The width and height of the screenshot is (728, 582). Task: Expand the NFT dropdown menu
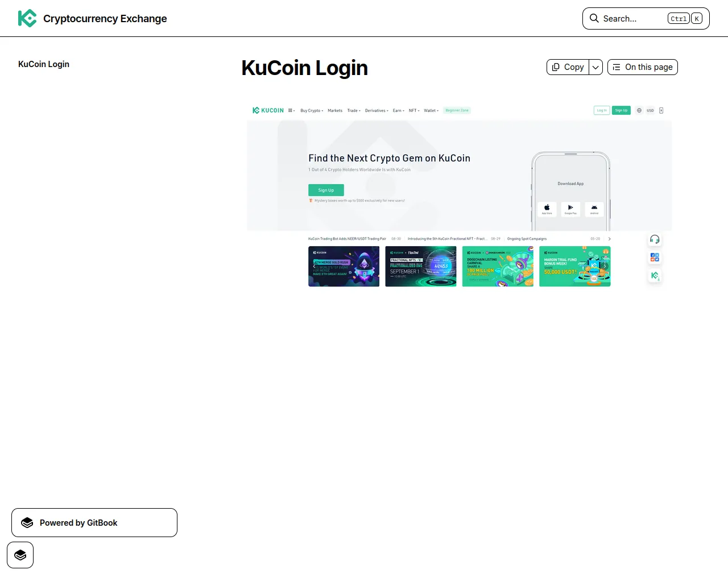coord(414,110)
